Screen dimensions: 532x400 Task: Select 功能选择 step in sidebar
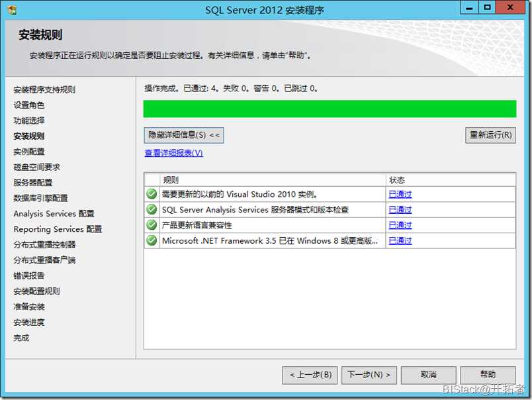click(29, 121)
